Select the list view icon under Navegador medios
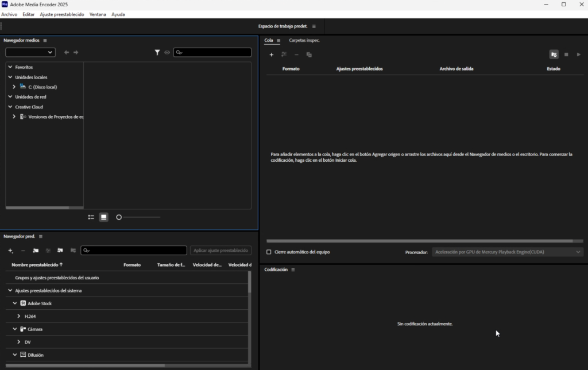 click(x=91, y=217)
